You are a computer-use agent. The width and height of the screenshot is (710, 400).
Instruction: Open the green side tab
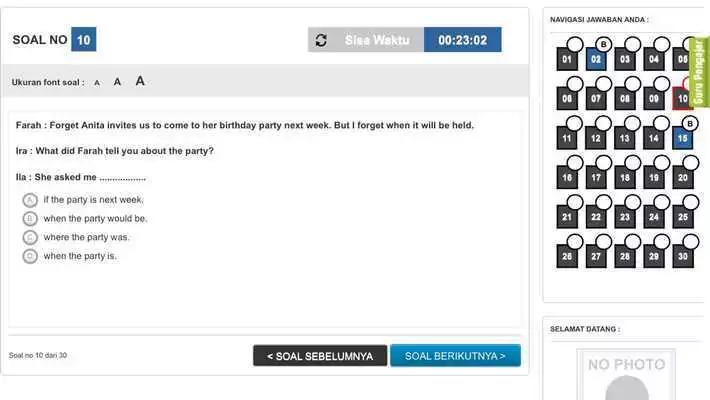699,72
